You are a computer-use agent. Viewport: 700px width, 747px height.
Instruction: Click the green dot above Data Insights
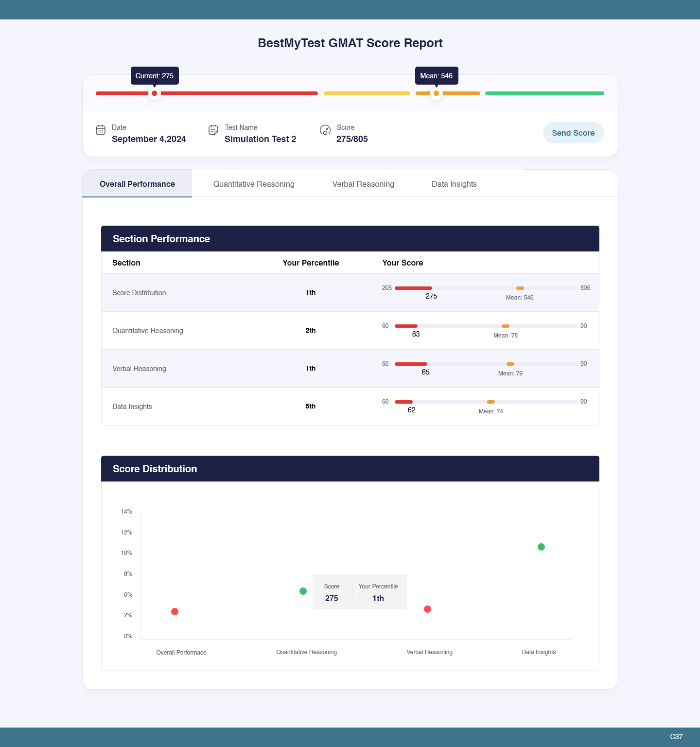click(541, 547)
